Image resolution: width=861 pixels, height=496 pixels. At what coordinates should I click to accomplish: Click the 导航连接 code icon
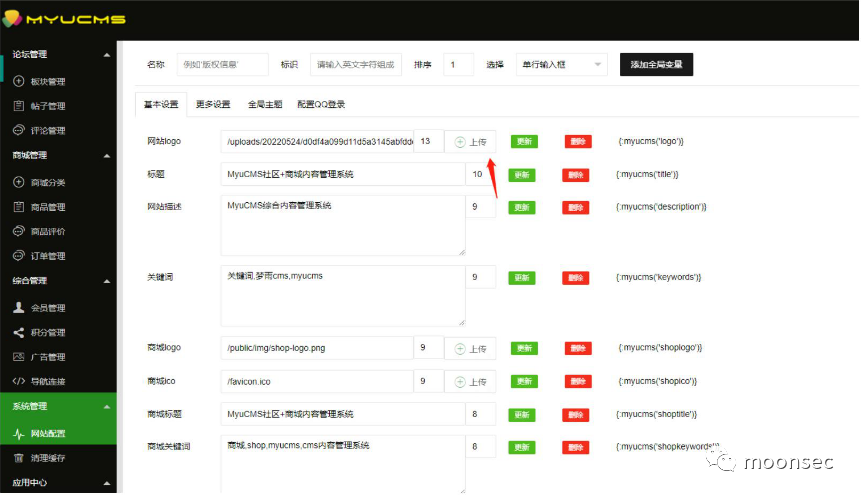click(x=19, y=381)
